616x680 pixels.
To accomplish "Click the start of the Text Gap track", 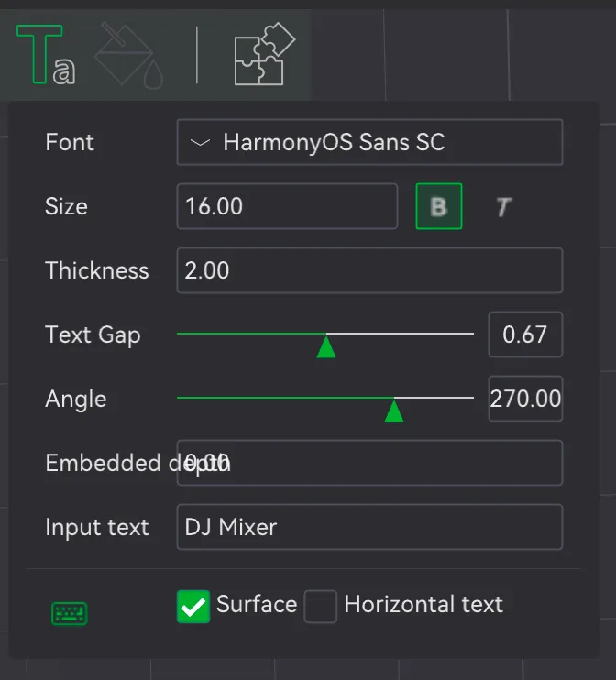I will (x=179, y=334).
